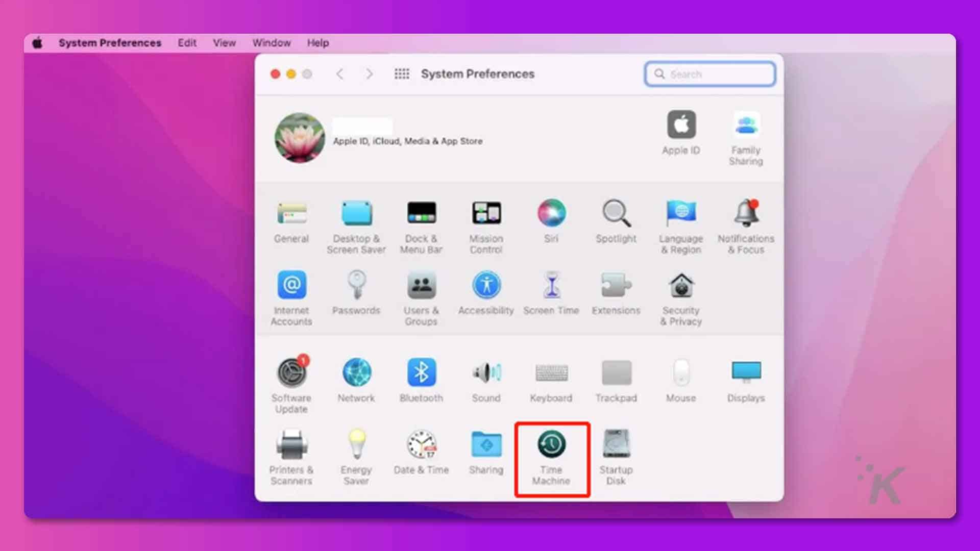Image resolution: width=980 pixels, height=551 pixels.
Task: Click inside the Search field
Action: pos(710,74)
